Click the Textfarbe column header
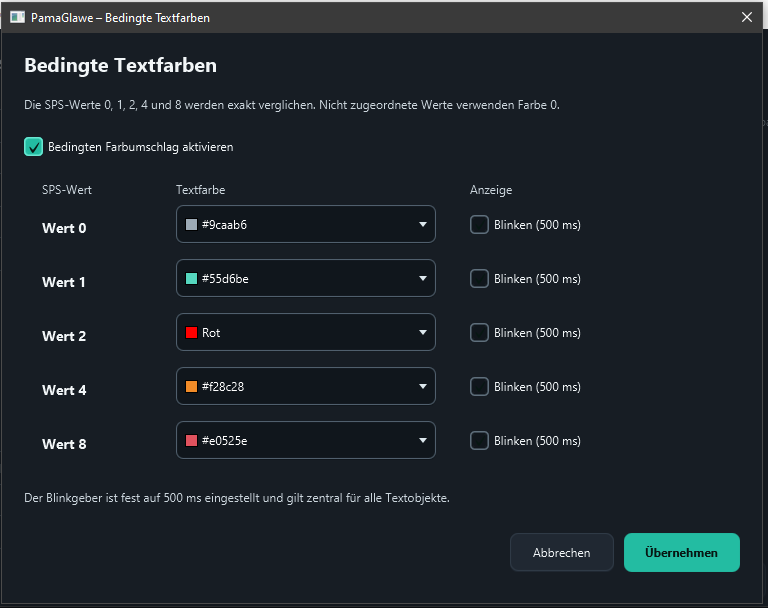This screenshot has height=608, width=768. 200,190
